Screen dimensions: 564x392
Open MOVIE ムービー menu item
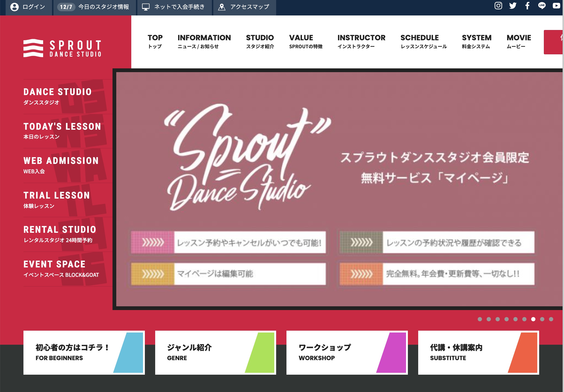[519, 41]
